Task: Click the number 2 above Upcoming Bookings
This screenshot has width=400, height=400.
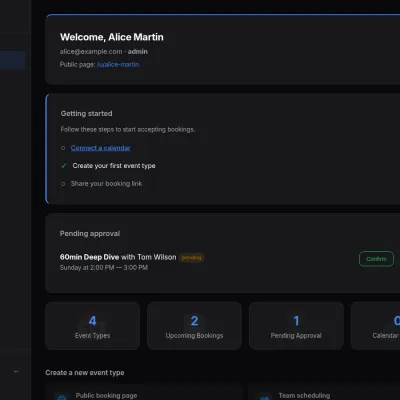Action: 194,321
